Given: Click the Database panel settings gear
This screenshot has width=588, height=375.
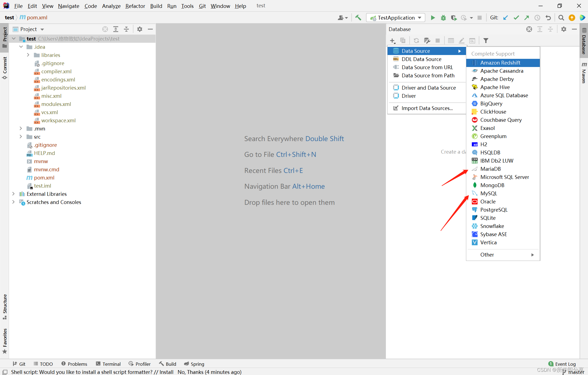Looking at the screenshot, I should (564, 29).
